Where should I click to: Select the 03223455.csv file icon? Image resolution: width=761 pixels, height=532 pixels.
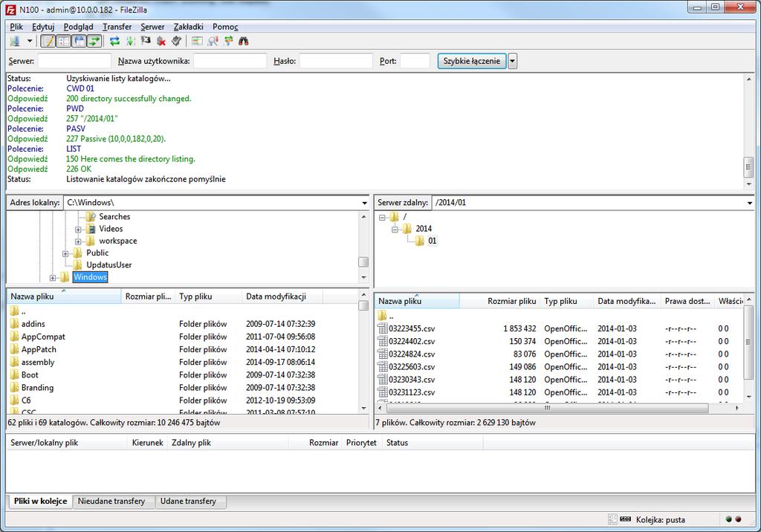tap(383, 328)
